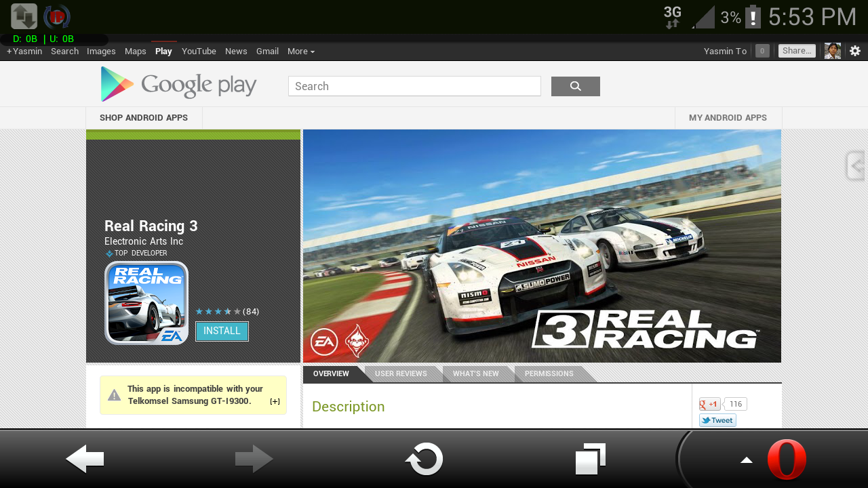The height and width of the screenshot is (488, 868).
Task: Tap the 5:53 PM clock
Action: click(x=812, y=17)
